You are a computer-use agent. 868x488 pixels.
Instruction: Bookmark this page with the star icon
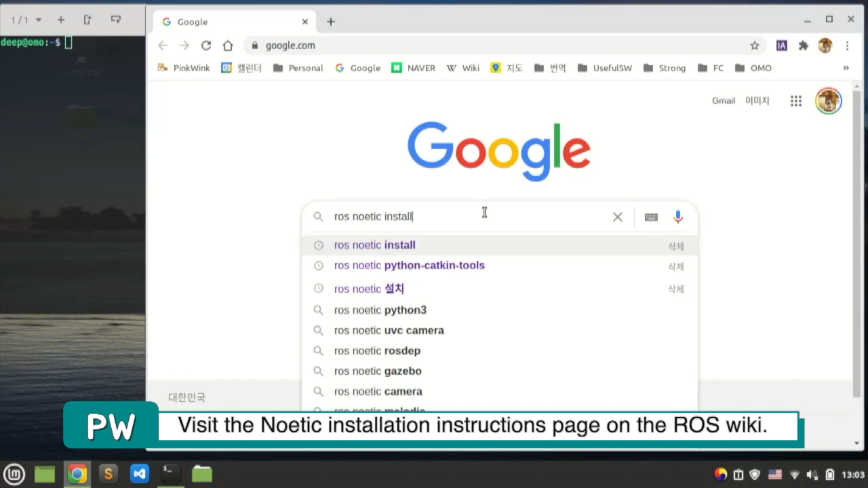click(755, 45)
